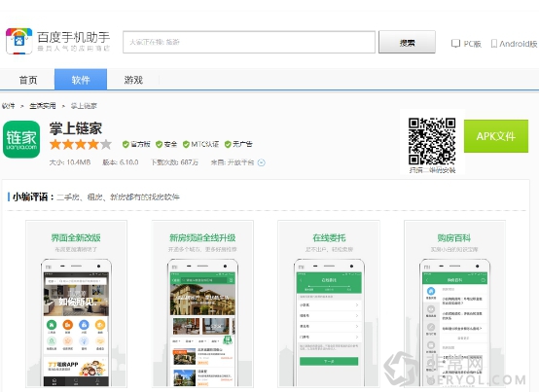
Task: Click the app size 10.4MB text
Action: click(x=70, y=162)
